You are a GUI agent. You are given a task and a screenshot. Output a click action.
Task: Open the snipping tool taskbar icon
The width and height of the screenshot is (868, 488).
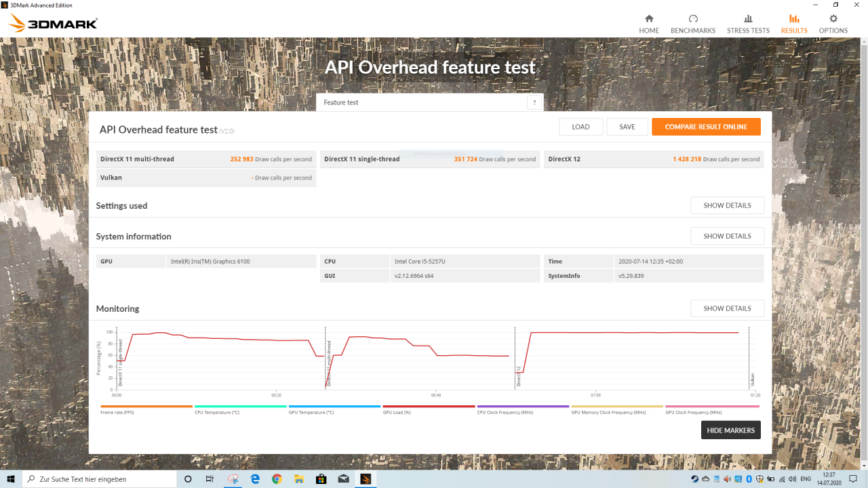tap(233, 479)
